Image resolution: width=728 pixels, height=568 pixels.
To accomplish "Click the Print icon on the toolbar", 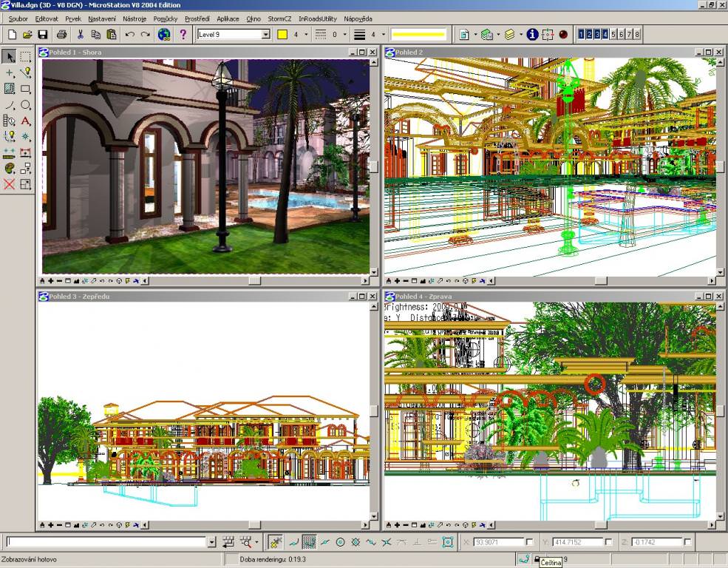I will point(61,34).
